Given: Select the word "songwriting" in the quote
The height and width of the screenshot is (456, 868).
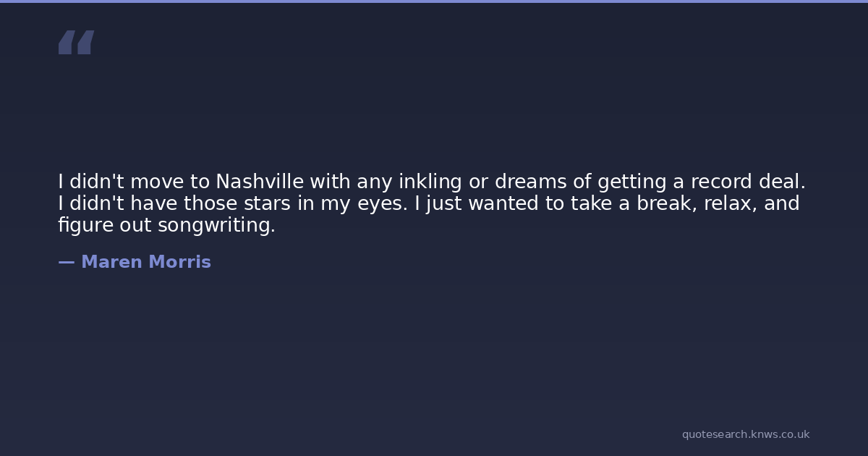Looking at the screenshot, I should [x=216, y=225].
